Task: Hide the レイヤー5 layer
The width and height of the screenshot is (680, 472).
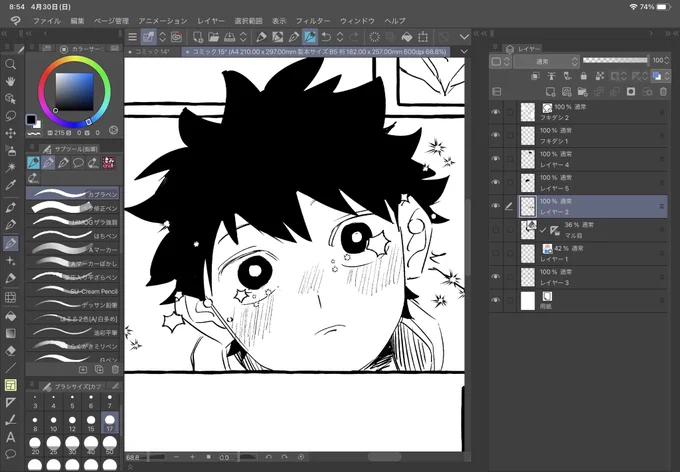Action: (495, 182)
